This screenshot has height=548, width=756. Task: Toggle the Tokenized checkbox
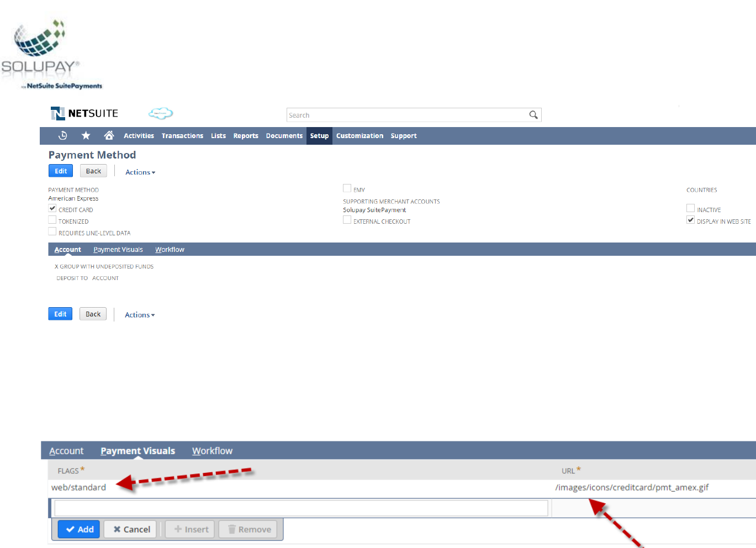[52, 220]
